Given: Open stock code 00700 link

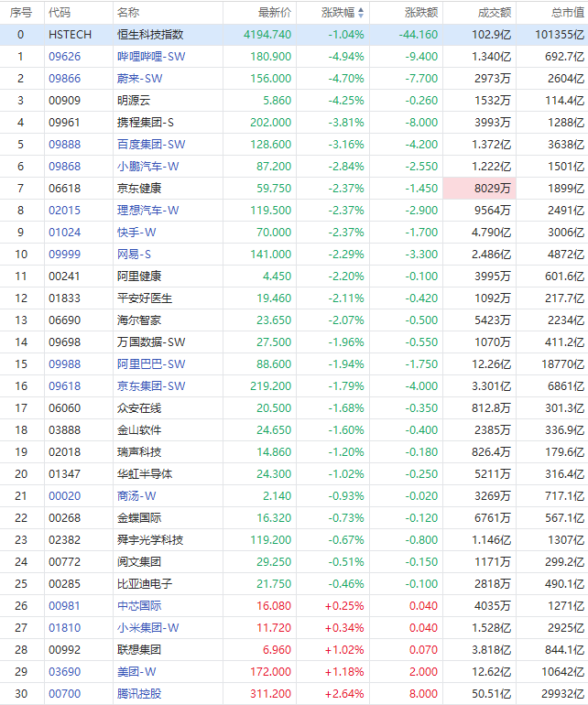Looking at the screenshot, I should coord(65,694).
